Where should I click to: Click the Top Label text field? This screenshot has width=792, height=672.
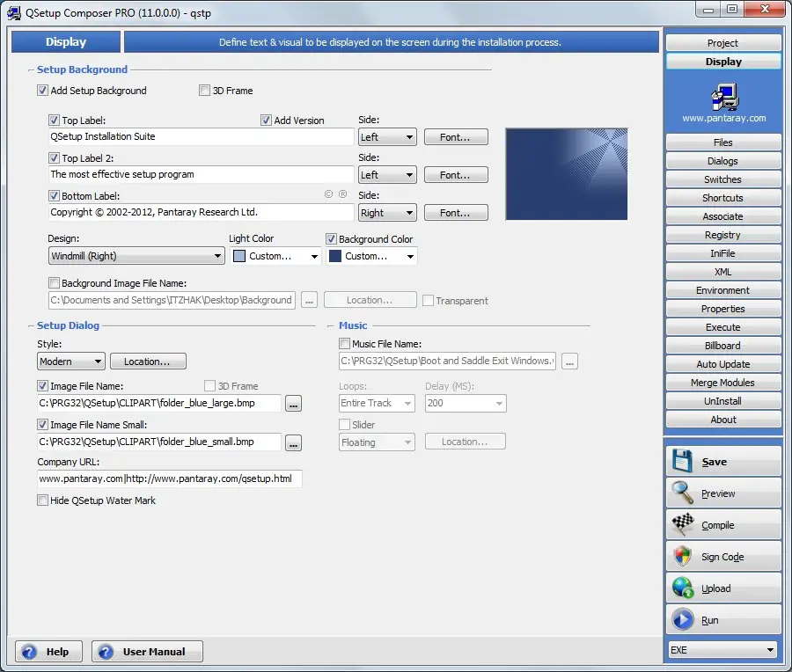[201, 136]
